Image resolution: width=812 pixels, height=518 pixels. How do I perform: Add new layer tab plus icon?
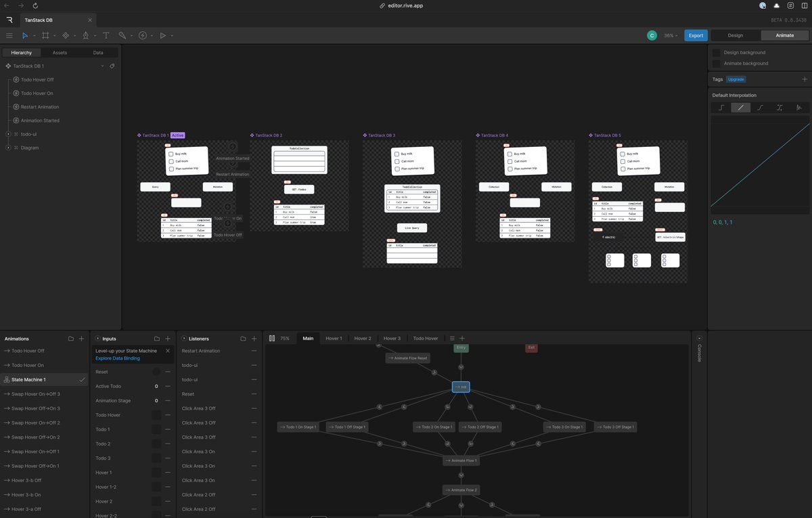(x=463, y=339)
